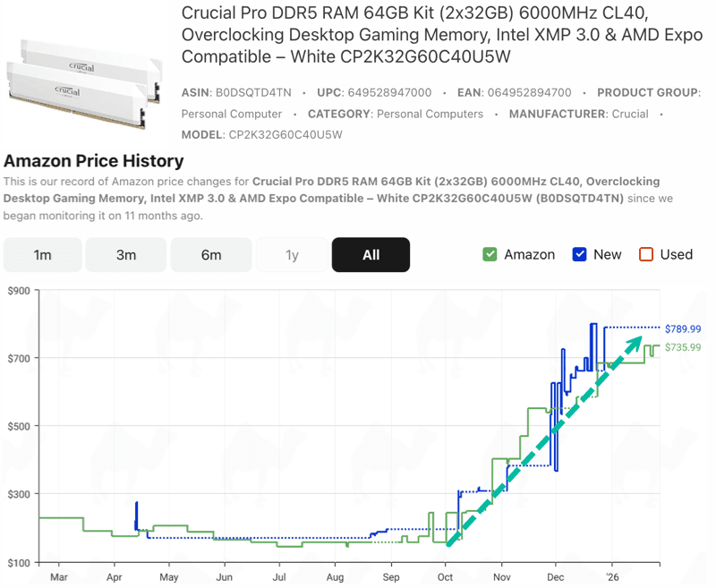
Task: Enable the Used price checkbox
Action: pos(646,254)
